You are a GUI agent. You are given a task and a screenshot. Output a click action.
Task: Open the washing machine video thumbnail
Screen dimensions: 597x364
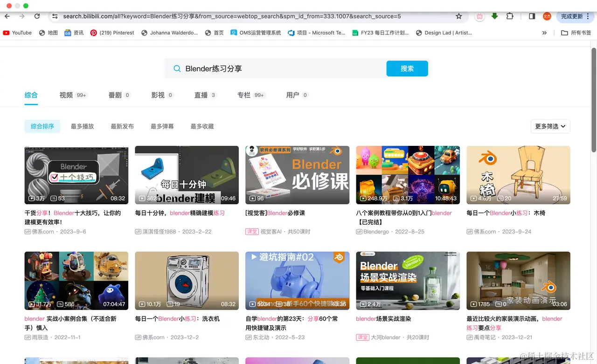(187, 281)
